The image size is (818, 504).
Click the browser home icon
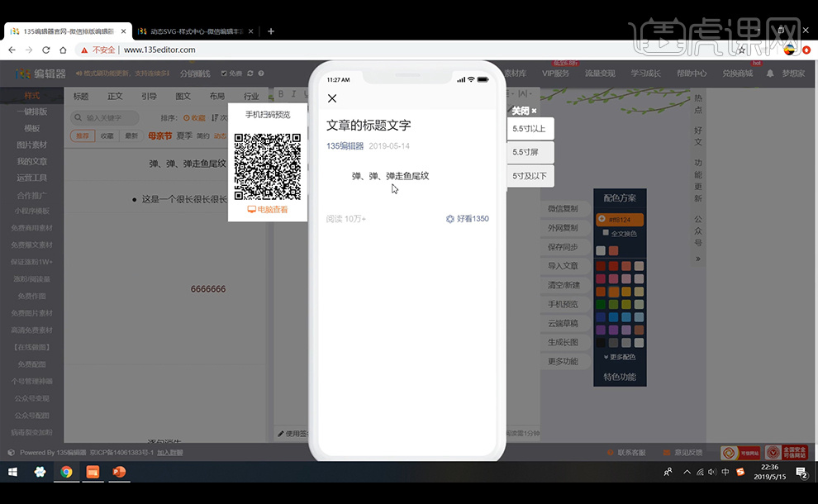[x=63, y=50]
